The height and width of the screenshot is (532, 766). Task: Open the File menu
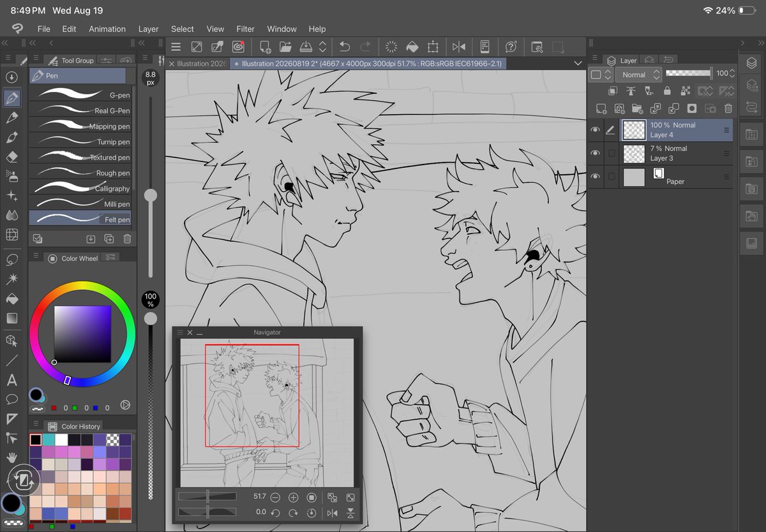tap(43, 29)
